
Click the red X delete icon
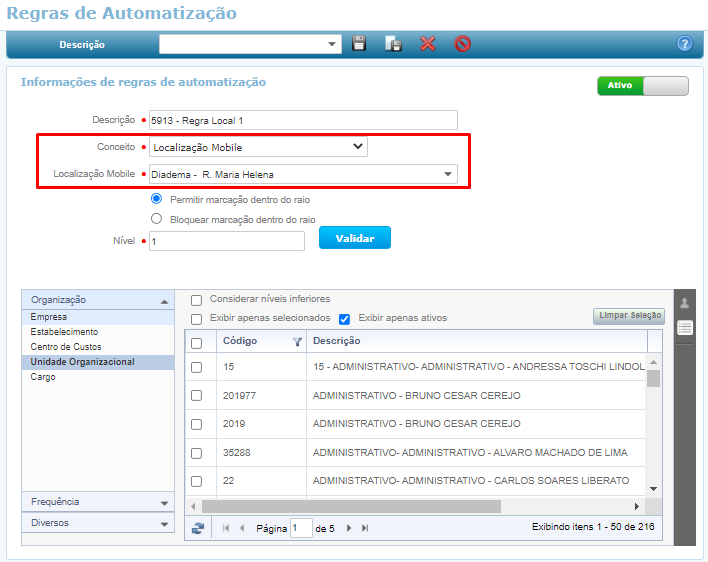tap(428, 44)
